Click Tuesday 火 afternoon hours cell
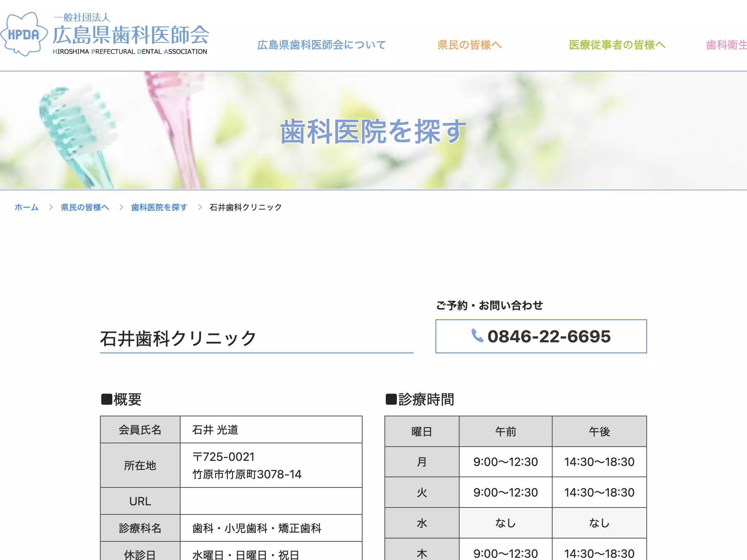747x560 pixels. [599, 492]
